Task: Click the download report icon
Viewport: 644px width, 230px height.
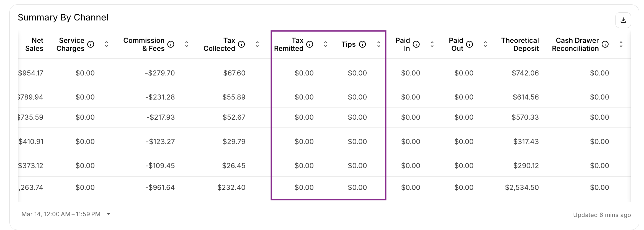Action: [623, 20]
